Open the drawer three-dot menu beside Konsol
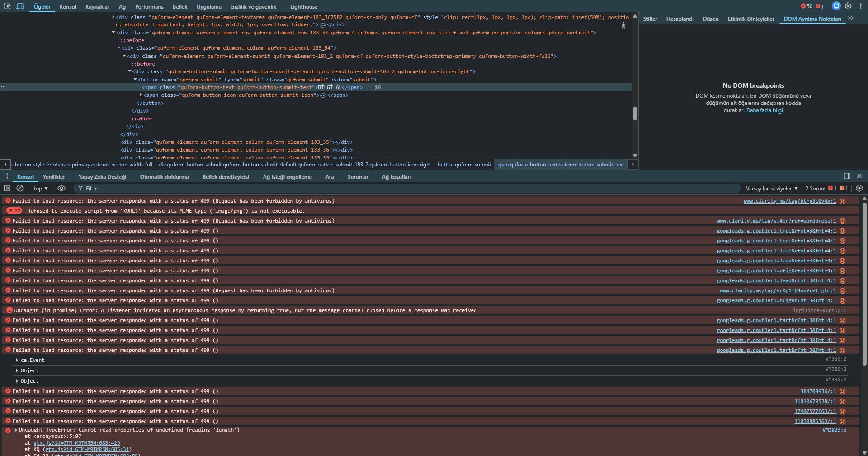This screenshot has width=868, height=456. [x=7, y=176]
